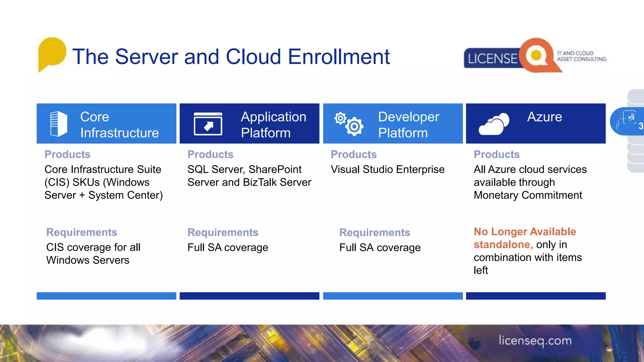Click Products label under Application Platform
Viewport: 644px width, 362px height.
[210, 154]
